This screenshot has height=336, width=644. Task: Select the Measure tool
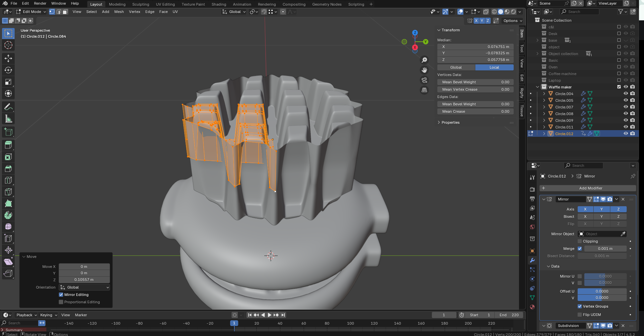click(x=8, y=119)
